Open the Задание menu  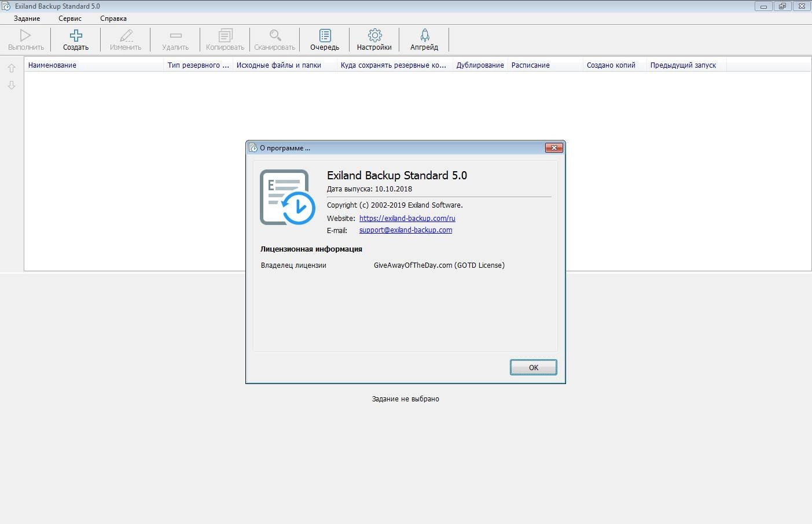(x=27, y=19)
